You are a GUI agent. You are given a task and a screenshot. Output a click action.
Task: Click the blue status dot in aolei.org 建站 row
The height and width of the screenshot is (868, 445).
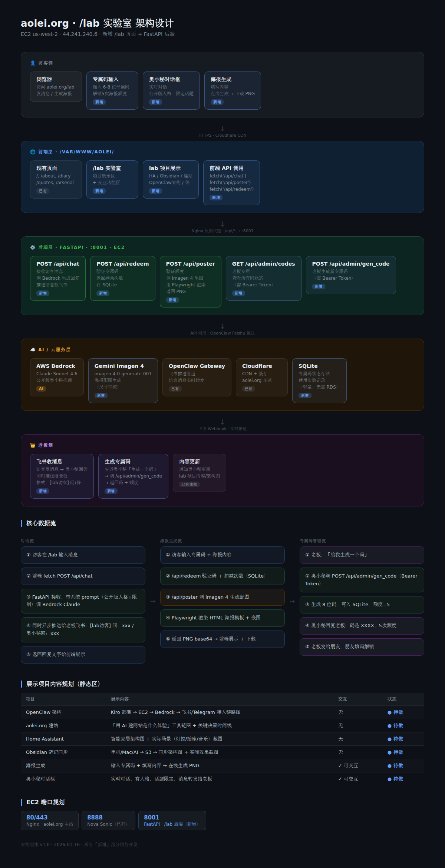tap(389, 726)
